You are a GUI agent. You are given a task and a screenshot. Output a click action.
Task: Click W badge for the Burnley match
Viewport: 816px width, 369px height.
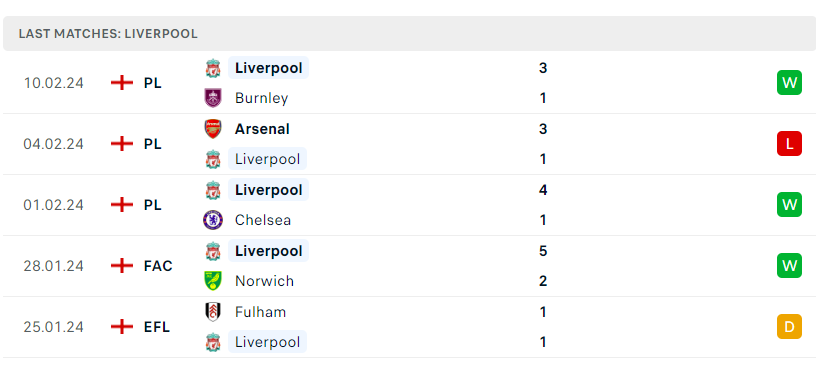point(789,83)
